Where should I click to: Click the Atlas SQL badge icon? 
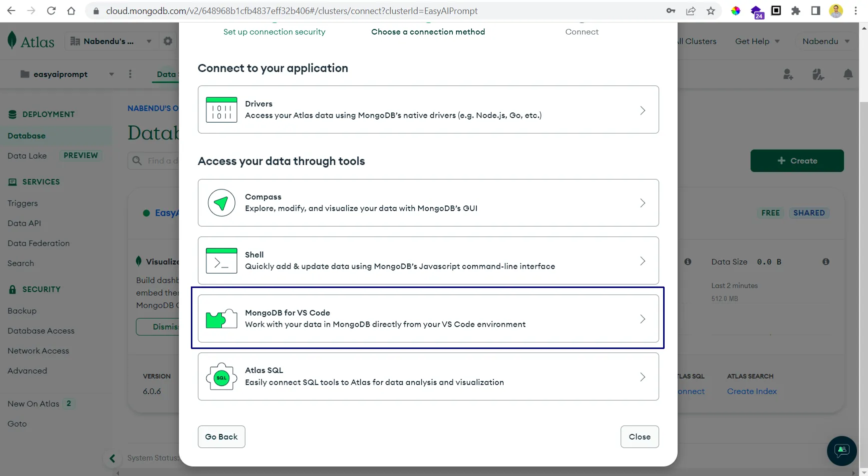click(221, 376)
